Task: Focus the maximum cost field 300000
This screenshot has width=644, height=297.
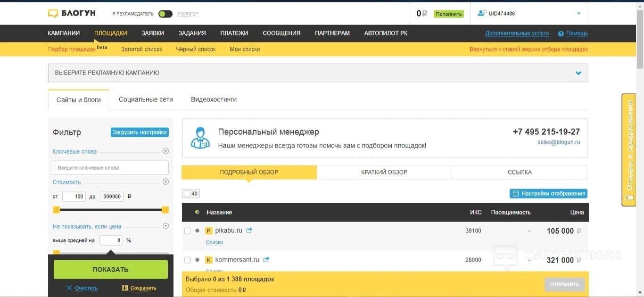Action: click(112, 197)
